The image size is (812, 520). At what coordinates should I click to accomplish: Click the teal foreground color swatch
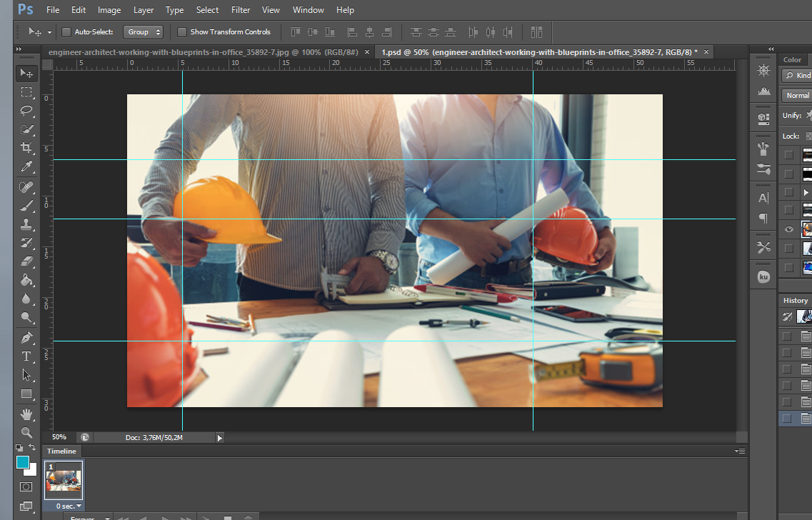coord(21,461)
